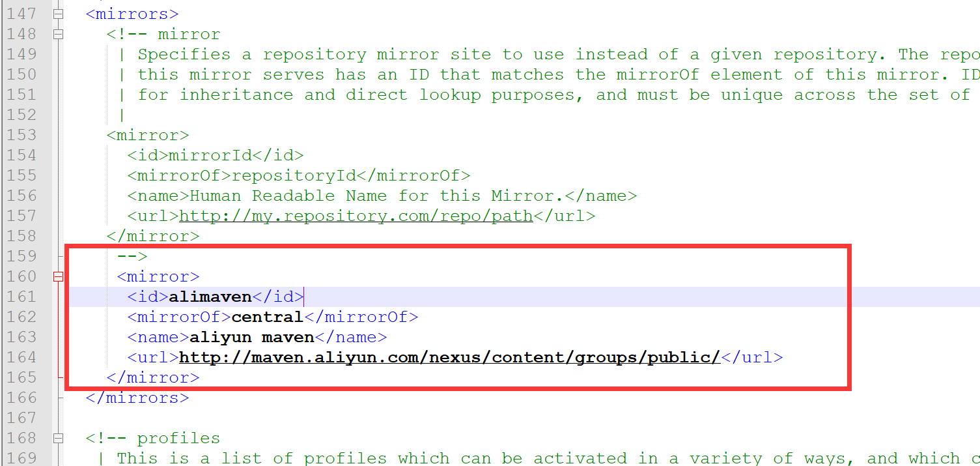Place cursor in 'alimaven' id text
This screenshot has width=980, height=466.
210,297
